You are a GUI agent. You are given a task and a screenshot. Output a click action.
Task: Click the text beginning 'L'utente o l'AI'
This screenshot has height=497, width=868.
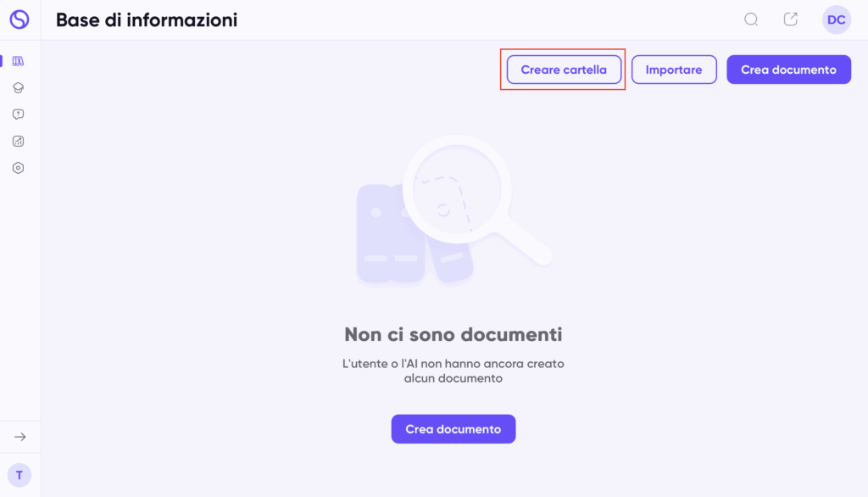[453, 371]
